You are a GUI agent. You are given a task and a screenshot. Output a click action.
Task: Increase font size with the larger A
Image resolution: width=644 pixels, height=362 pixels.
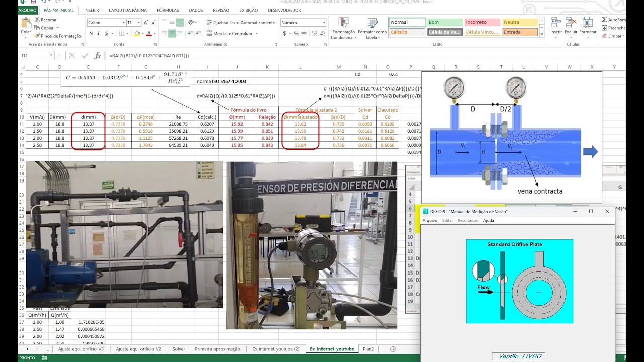coord(146,23)
